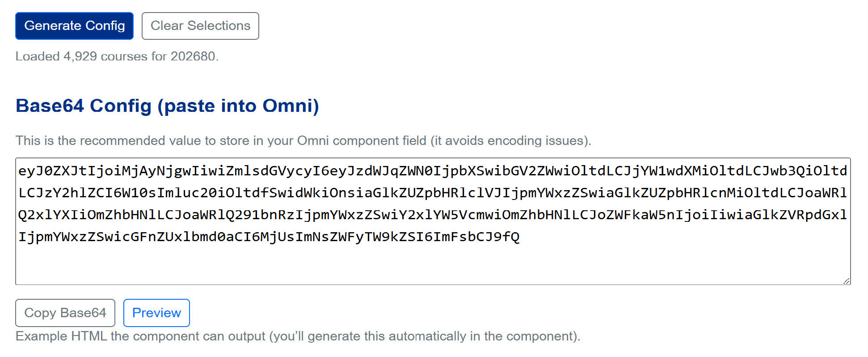
Task: Place cursor in the empty area below the Base64 text
Action: point(432,264)
